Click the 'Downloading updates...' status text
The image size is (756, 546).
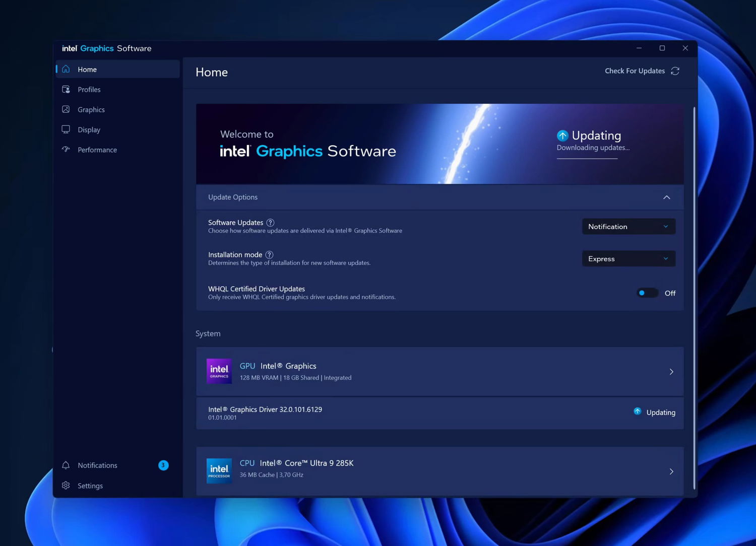[x=593, y=148]
